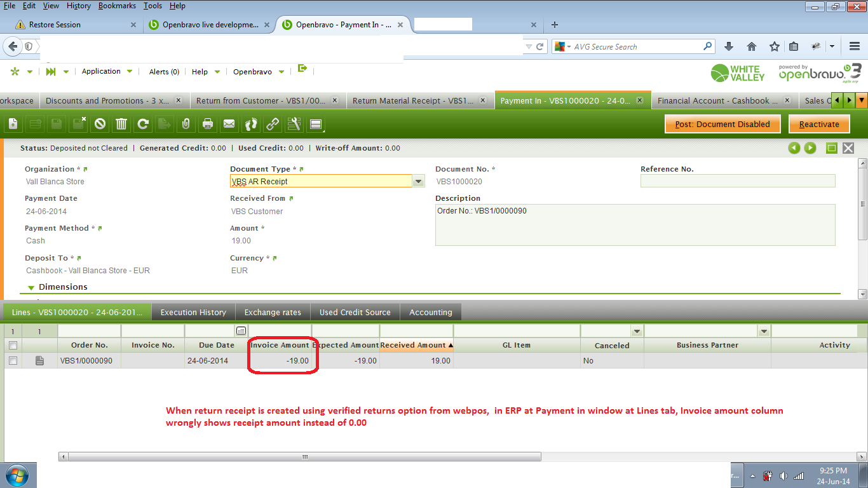868x488 pixels.
Task: Click the Refresh icon in toolbar
Action: click(x=143, y=124)
